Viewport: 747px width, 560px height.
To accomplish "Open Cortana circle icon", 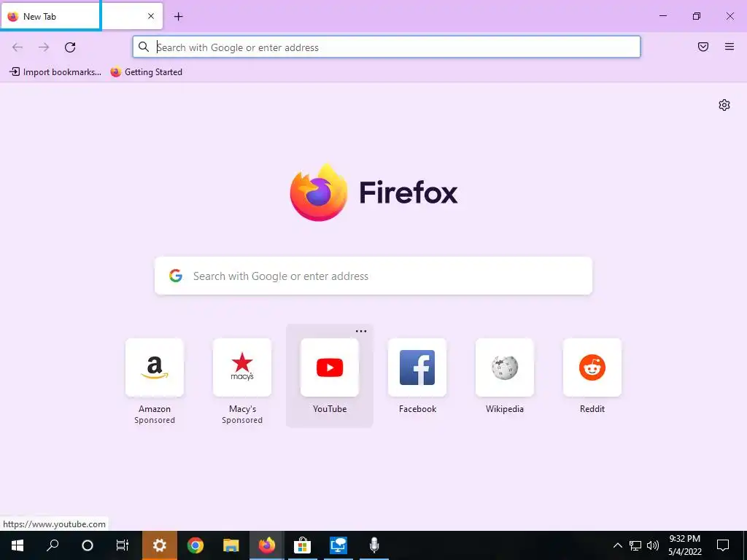I will pos(88,545).
